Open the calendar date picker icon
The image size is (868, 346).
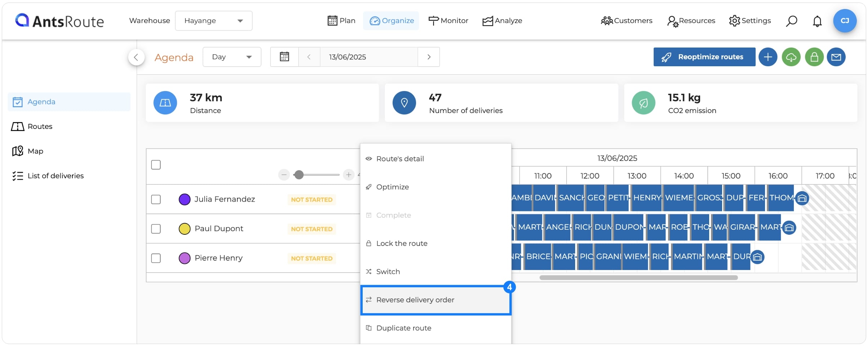click(285, 57)
